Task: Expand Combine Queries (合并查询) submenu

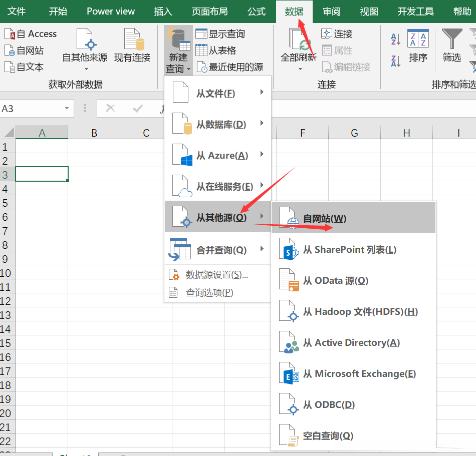Action: (x=217, y=250)
